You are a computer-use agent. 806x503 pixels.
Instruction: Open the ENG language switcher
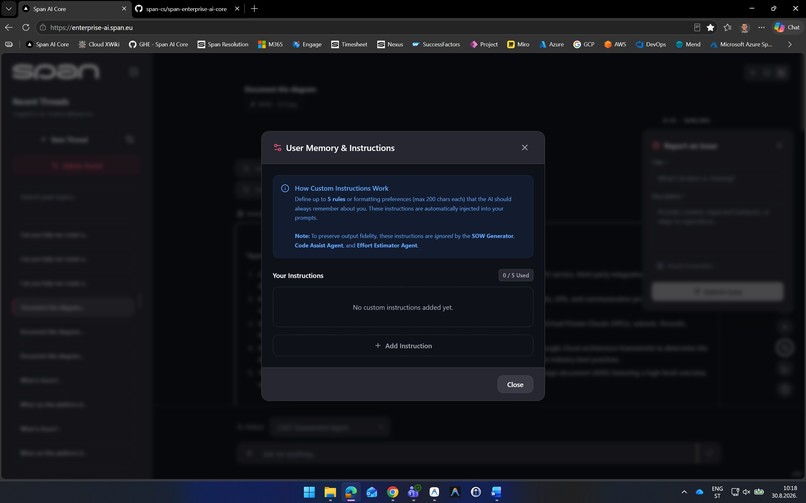[x=717, y=492]
